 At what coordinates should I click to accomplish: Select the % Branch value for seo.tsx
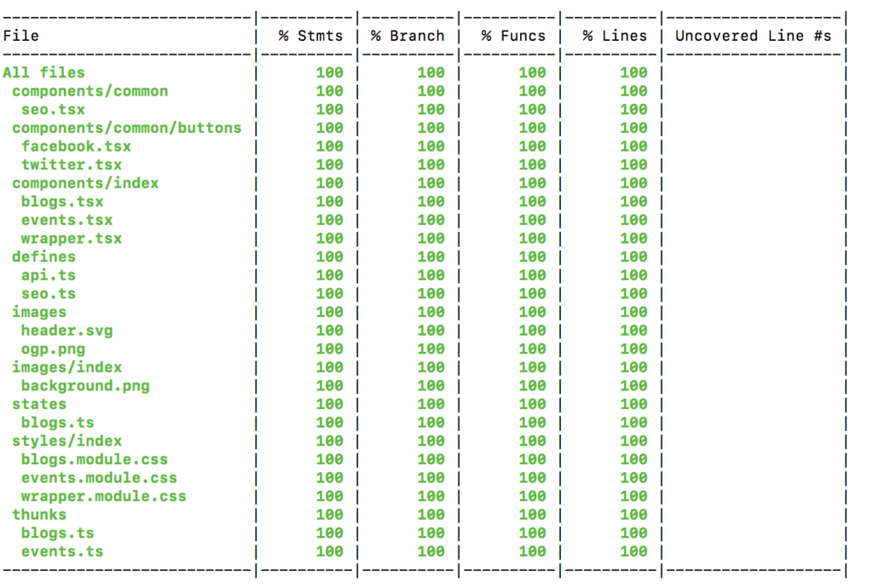click(x=431, y=110)
